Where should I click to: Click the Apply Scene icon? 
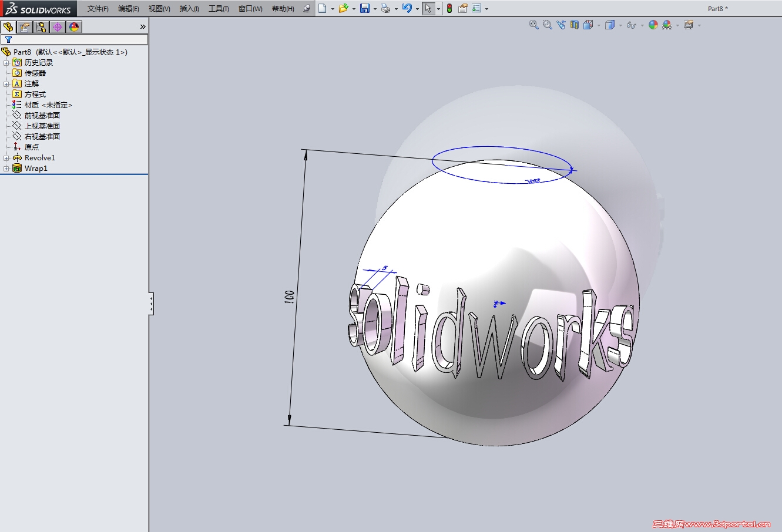coord(667,25)
